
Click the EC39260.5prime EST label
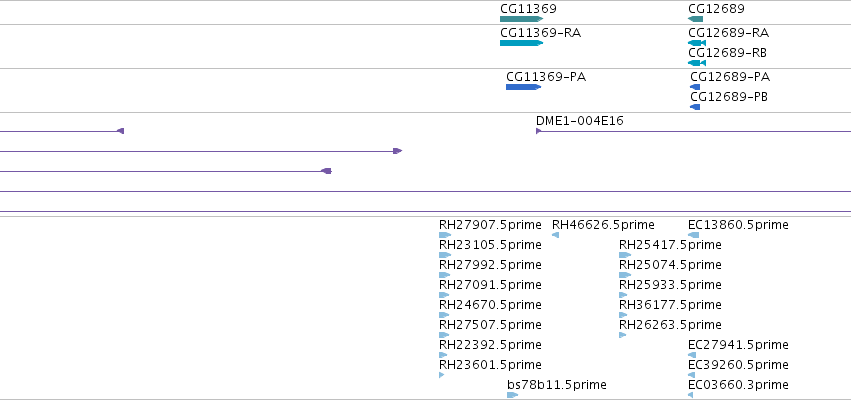point(738,365)
